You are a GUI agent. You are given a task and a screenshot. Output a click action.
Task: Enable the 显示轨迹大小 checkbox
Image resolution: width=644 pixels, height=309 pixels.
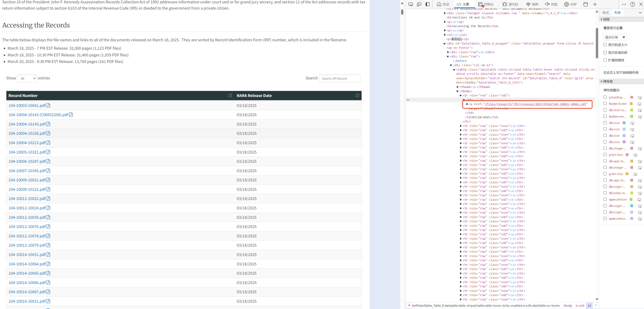pos(605,45)
